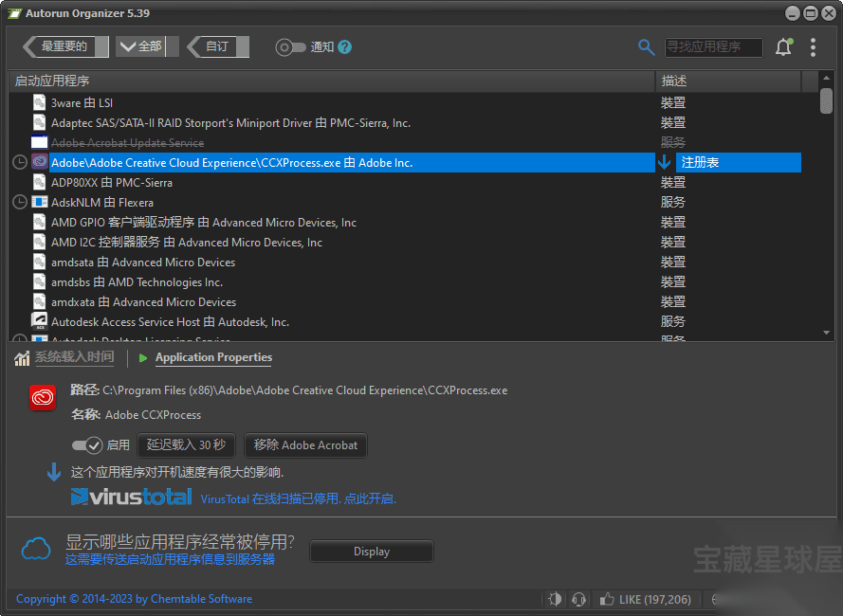Click the VirusTotal logo

click(131, 498)
